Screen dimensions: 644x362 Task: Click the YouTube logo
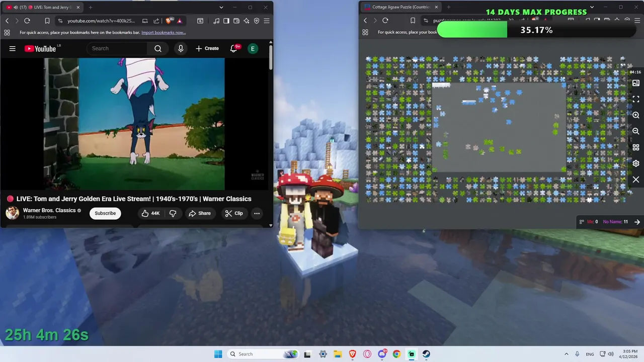click(x=41, y=48)
